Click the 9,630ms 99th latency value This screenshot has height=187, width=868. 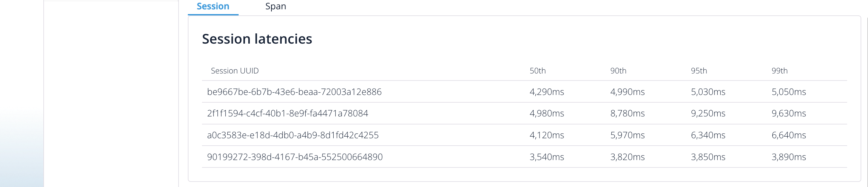click(789, 113)
